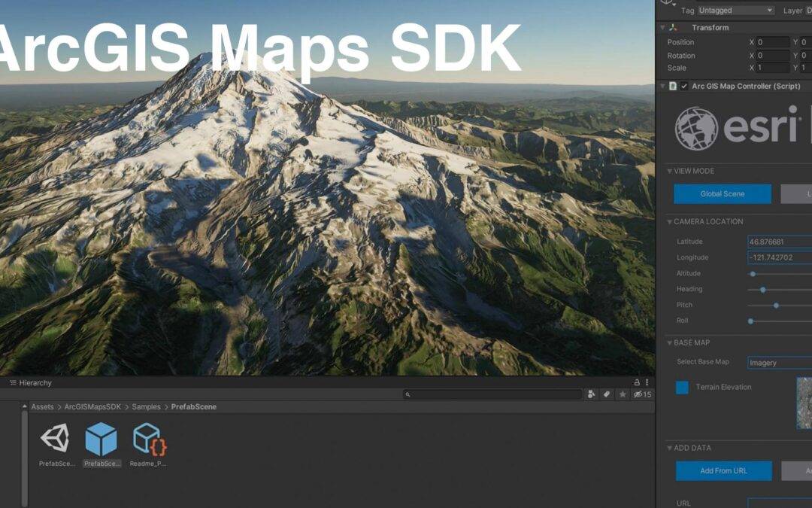Switch to the Hierarchy tab
Viewport: 812px width, 508px height.
tap(31, 383)
